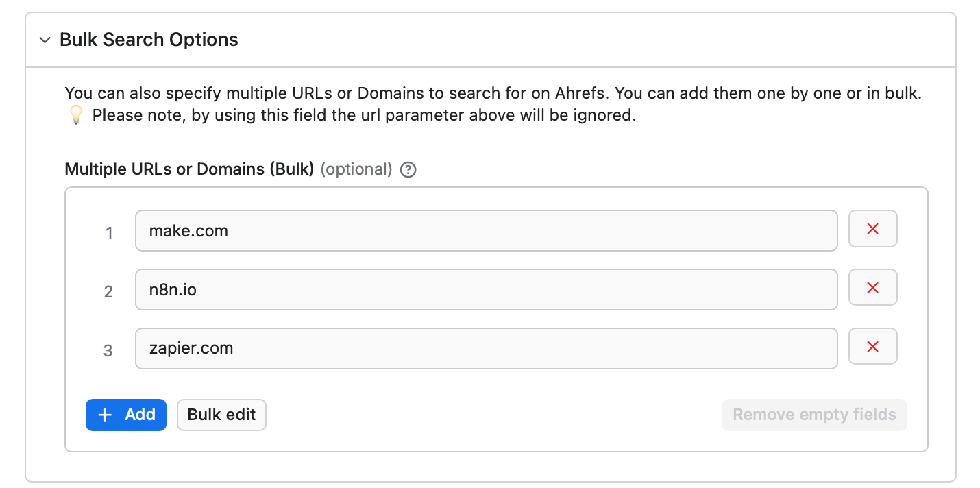Select the zapier.com input box
Viewport: 980px width, 488px height.
click(x=486, y=348)
